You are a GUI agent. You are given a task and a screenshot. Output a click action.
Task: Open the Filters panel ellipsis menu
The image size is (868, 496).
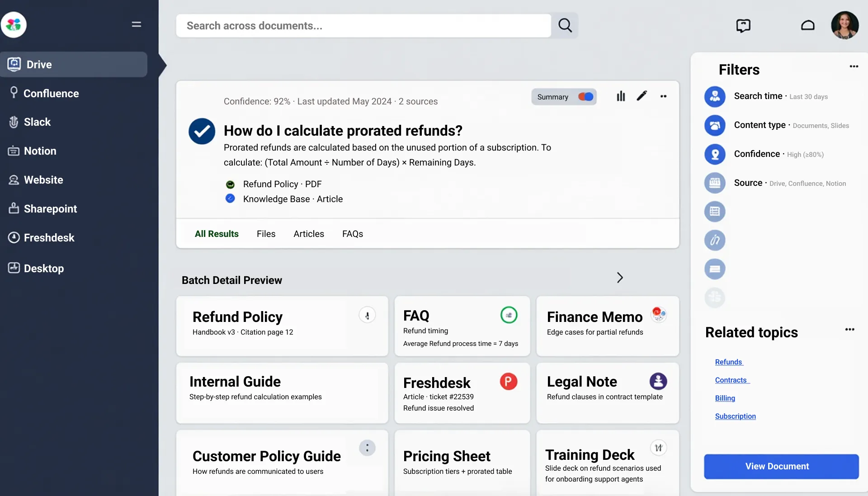pos(854,66)
